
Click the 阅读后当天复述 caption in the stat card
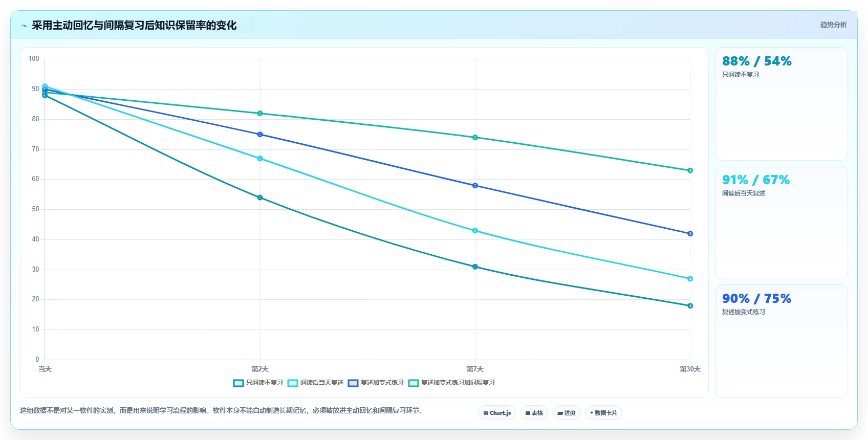point(743,193)
